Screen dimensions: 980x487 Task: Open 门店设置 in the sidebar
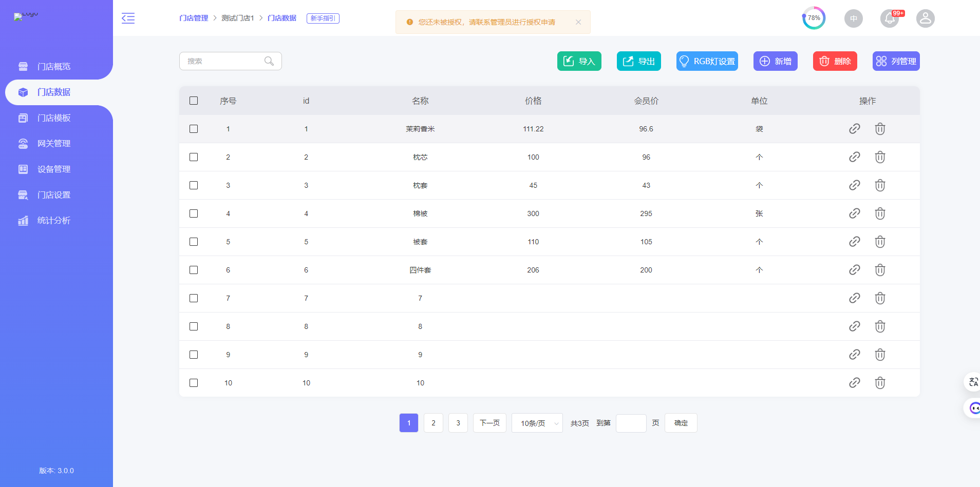tap(54, 195)
